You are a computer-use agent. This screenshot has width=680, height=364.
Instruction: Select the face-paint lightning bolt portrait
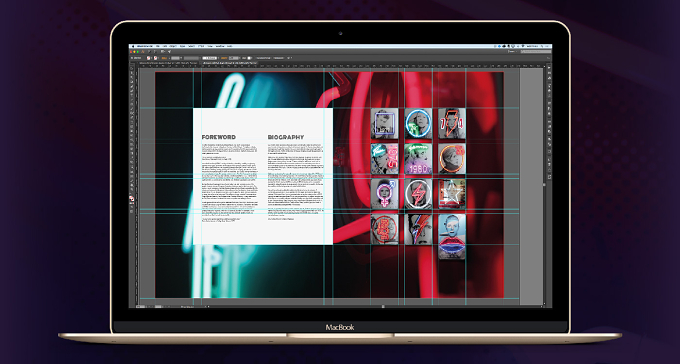[x=418, y=229]
